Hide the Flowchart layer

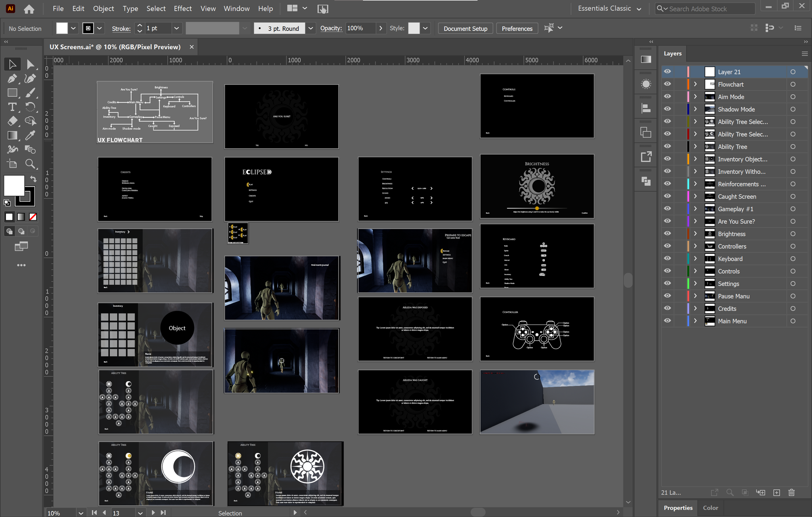pyautogui.click(x=668, y=84)
